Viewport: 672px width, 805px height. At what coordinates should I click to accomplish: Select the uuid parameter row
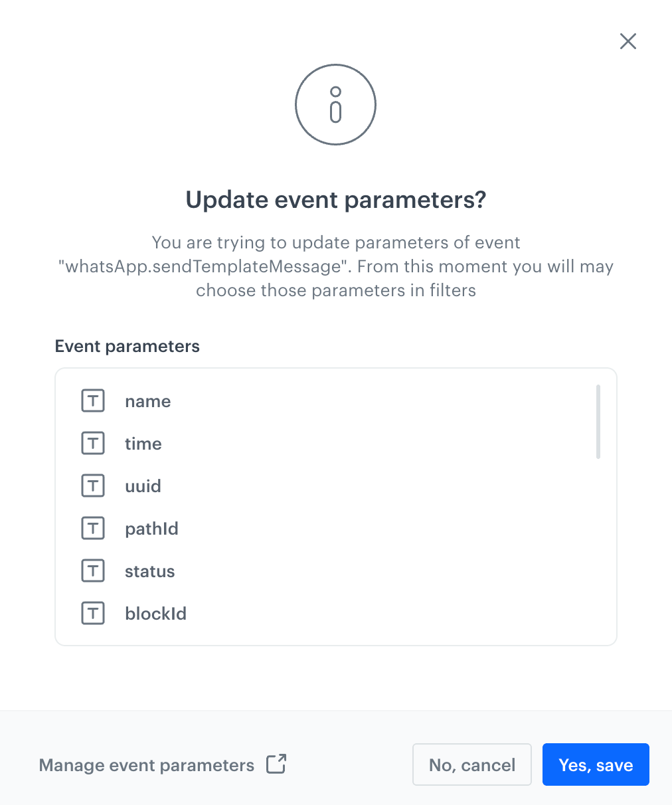tap(143, 486)
